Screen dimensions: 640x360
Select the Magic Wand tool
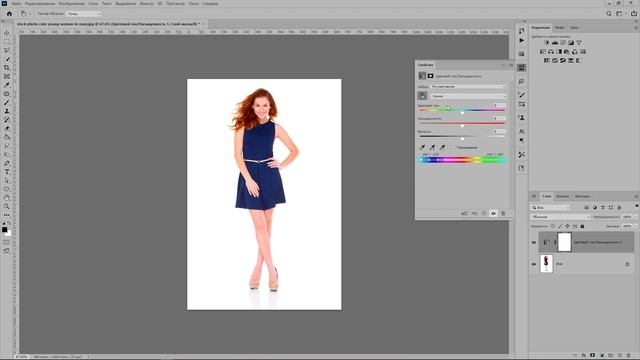pos(7,59)
